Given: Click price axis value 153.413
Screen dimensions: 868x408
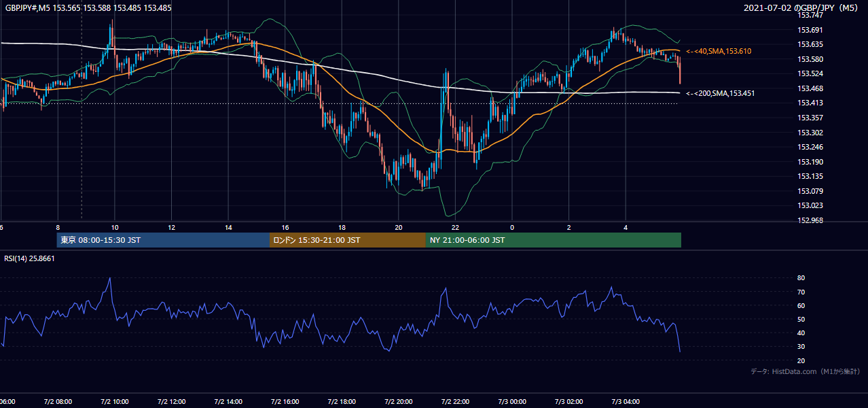Looking at the screenshot, I should 810,103.
